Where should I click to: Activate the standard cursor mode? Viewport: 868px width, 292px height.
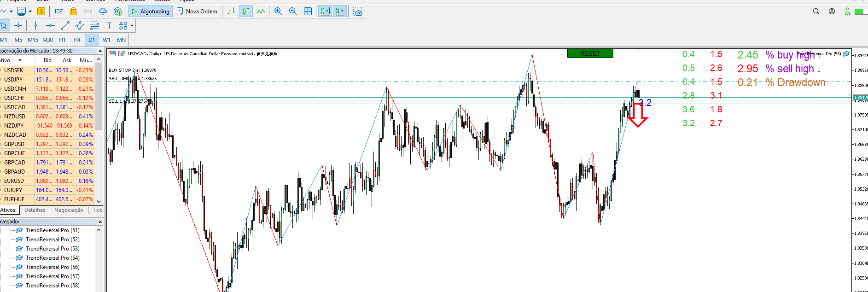pyautogui.click(x=4, y=25)
